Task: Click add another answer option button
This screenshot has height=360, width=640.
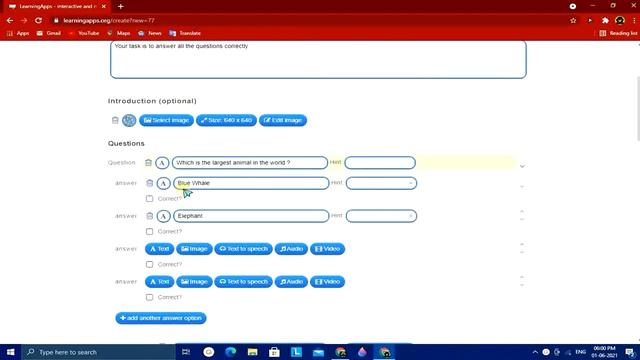Action: click(x=161, y=318)
